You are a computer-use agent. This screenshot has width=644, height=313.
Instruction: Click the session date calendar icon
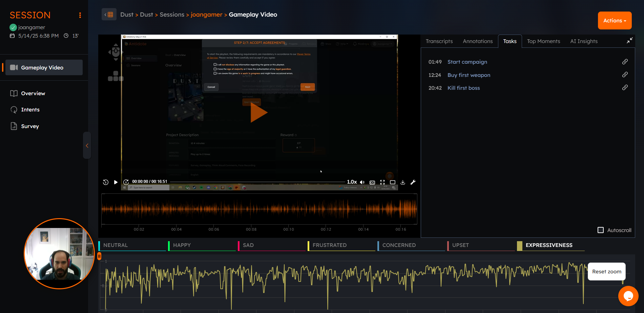pos(12,36)
